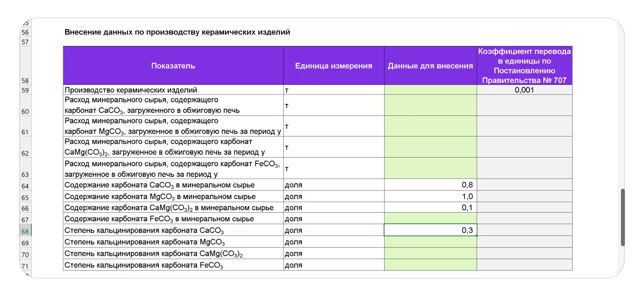
Task: Select the cell with value 1,0
Action: [430, 196]
